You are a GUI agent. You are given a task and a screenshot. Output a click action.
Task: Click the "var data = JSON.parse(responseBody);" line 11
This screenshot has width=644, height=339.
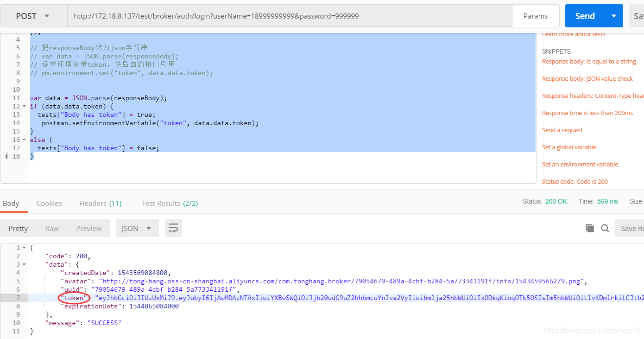(x=98, y=98)
